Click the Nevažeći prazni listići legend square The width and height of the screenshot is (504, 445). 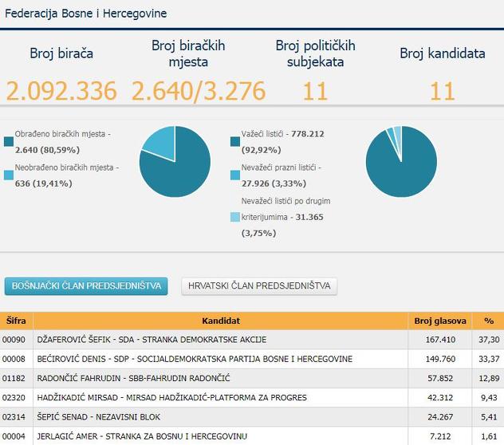tap(234, 175)
